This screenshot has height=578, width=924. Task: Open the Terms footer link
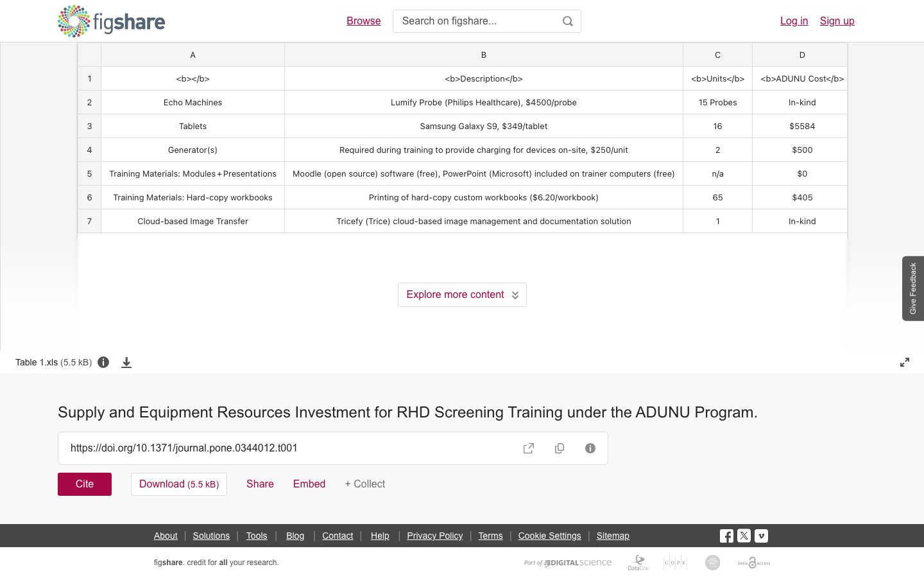click(490, 536)
